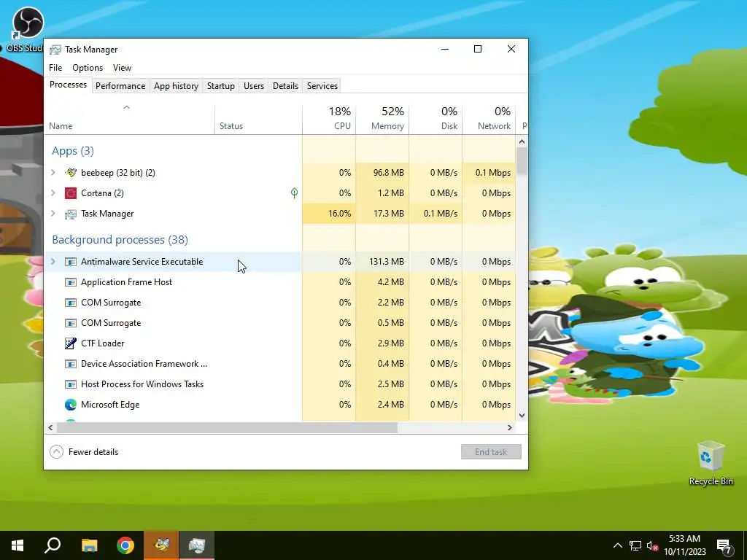Viewport: 747px width, 560px height.
Task: Click the Microsoft Edge process icon
Action: pos(71,405)
